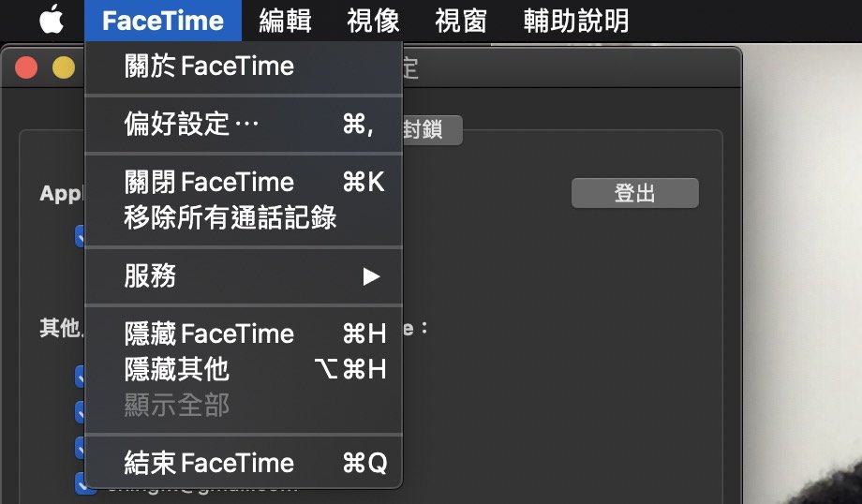Select 移除所有通話記錄 to clear call history

pos(230,218)
